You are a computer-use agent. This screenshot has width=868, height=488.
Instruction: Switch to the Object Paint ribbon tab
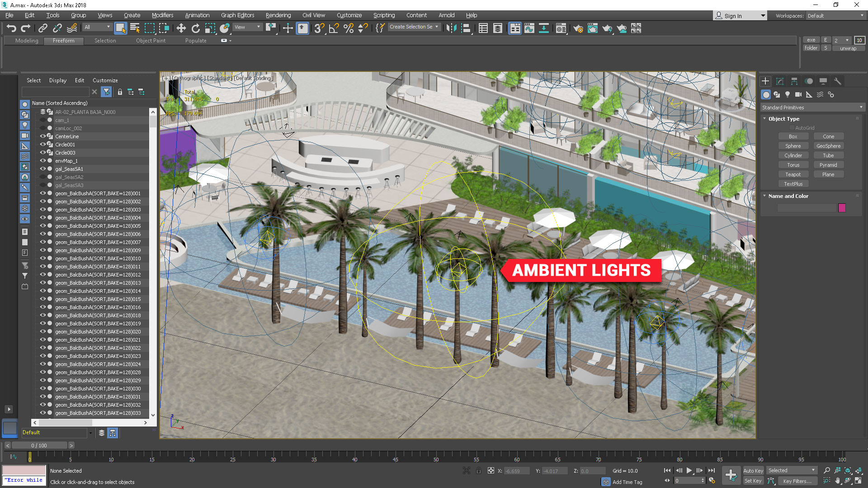tap(151, 41)
